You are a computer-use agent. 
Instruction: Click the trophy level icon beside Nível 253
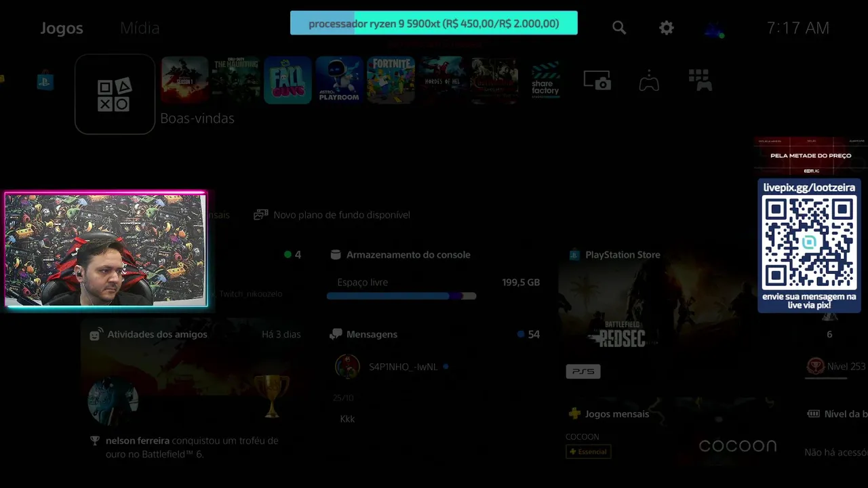pos(814,367)
